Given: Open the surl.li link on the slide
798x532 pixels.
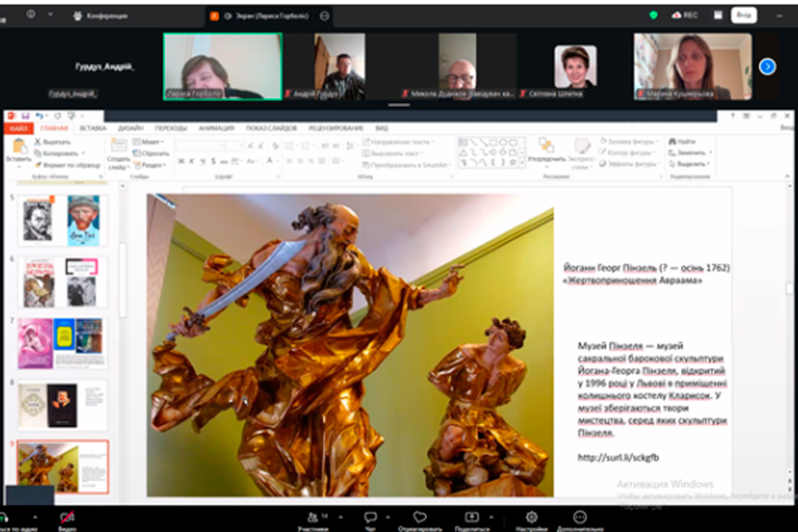Looking at the screenshot, I should click(618, 458).
